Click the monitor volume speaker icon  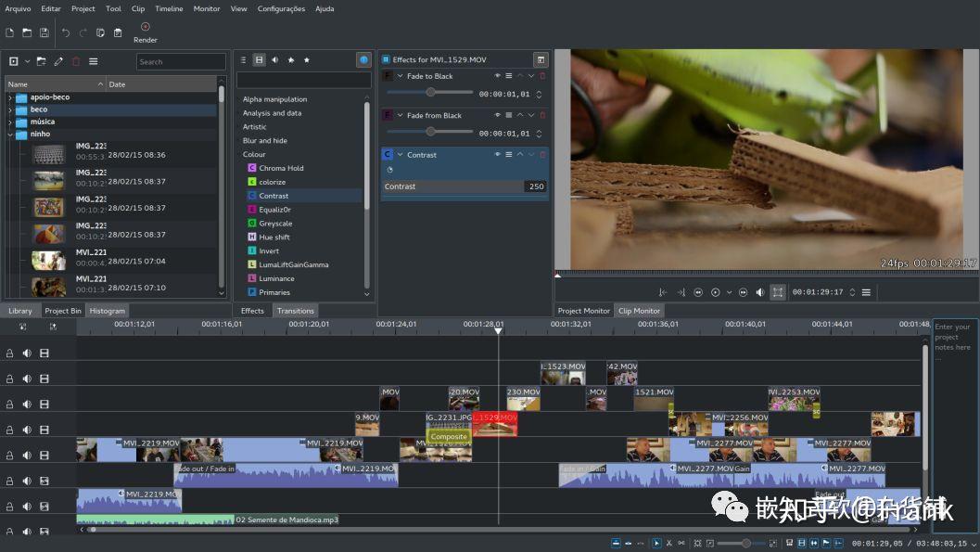click(x=760, y=292)
